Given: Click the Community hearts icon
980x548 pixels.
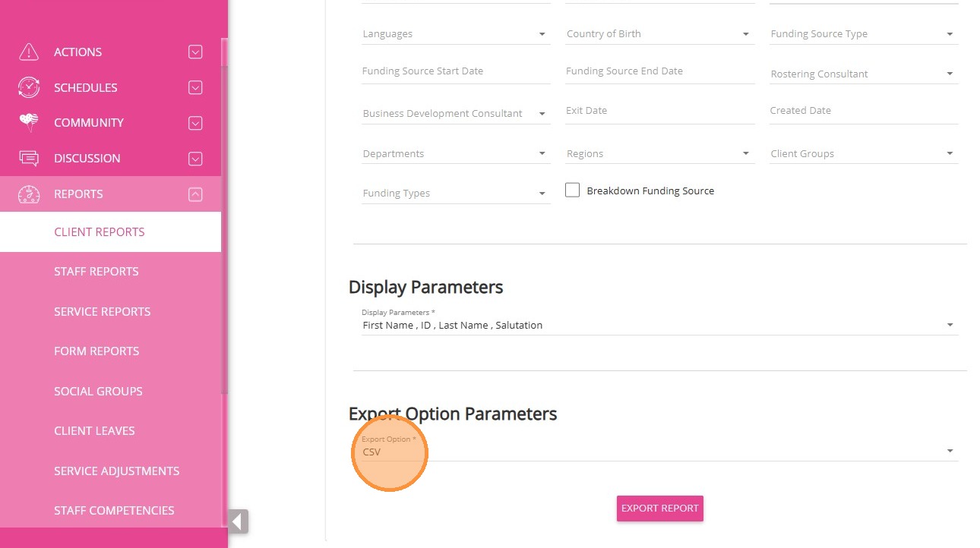Looking at the screenshot, I should (29, 122).
